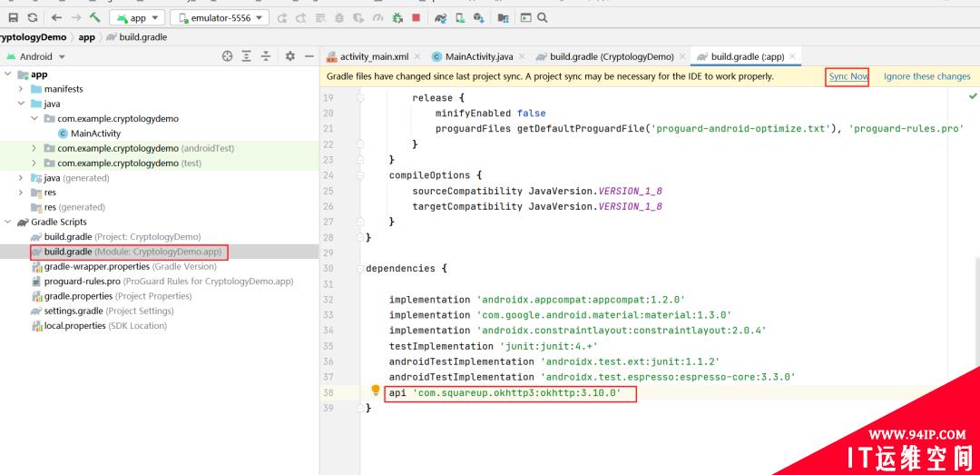The height and width of the screenshot is (475, 980).
Task: Close the build.gradle (:app) tab
Action: pyautogui.click(x=792, y=56)
